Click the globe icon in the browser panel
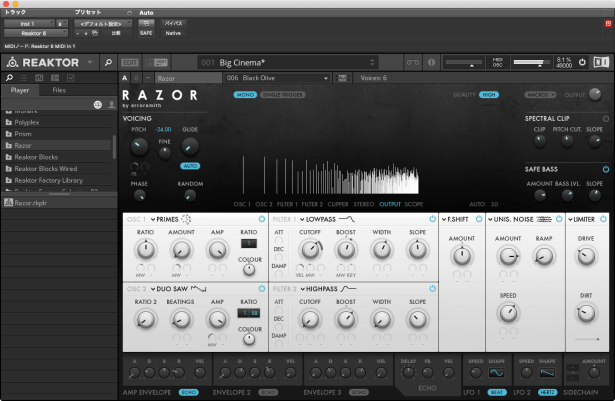The image size is (615, 401). point(97,104)
